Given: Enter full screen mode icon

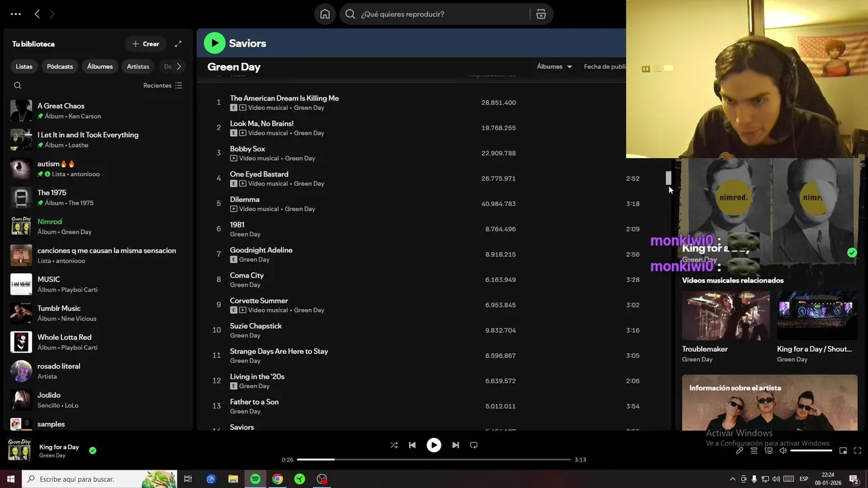Looking at the screenshot, I should [857, 451].
